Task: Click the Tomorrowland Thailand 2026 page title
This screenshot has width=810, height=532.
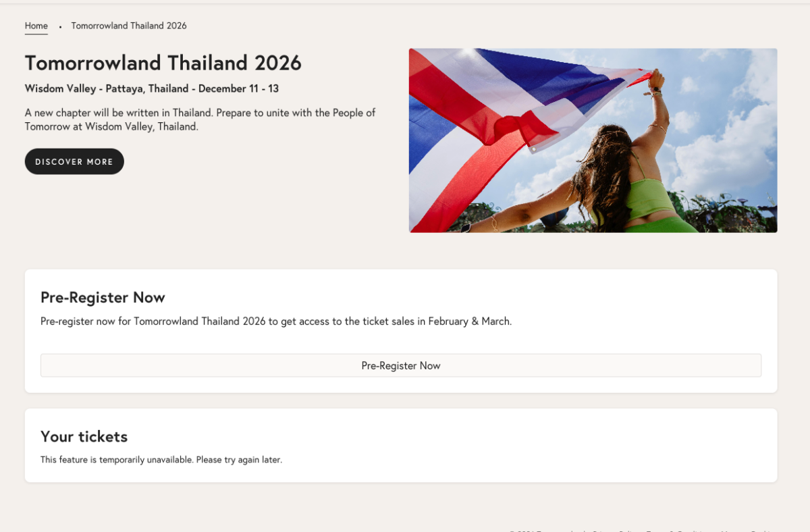Action: point(163,63)
